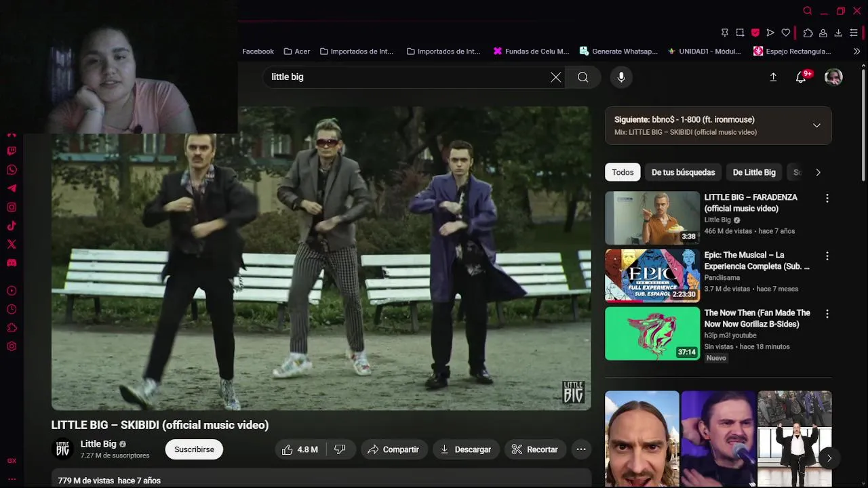Open WhatsApp in the browser sidebar
Image resolution: width=868 pixels, height=488 pixels.
pyautogui.click(x=12, y=170)
